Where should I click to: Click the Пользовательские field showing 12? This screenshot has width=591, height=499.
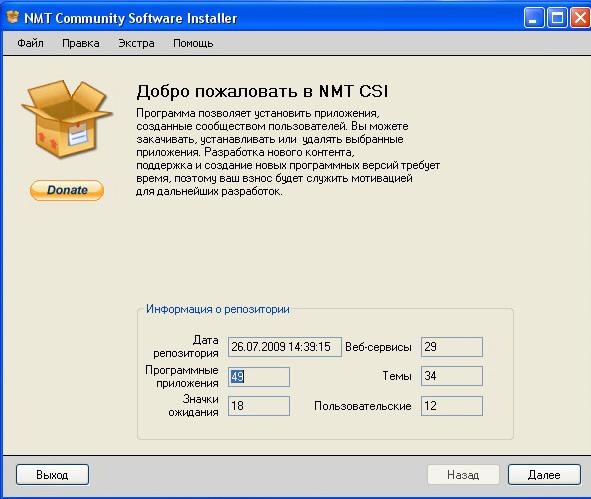coord(452,406)
